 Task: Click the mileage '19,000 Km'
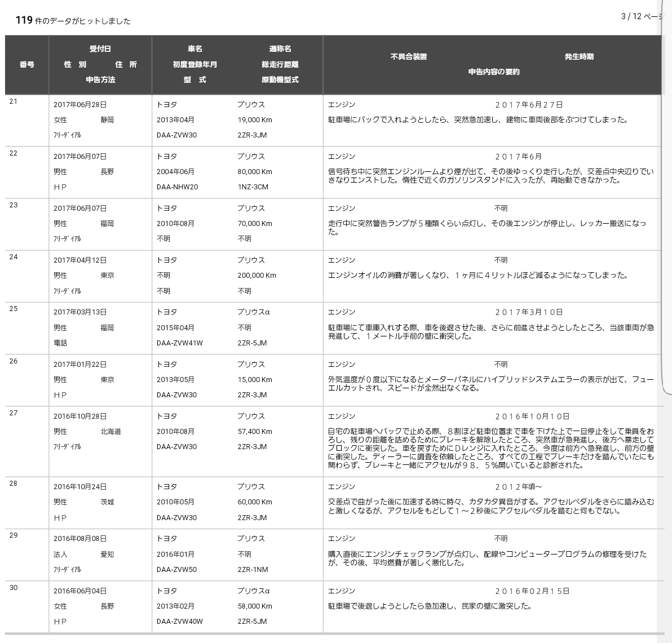pyautogui.click(x=255, y=120)
